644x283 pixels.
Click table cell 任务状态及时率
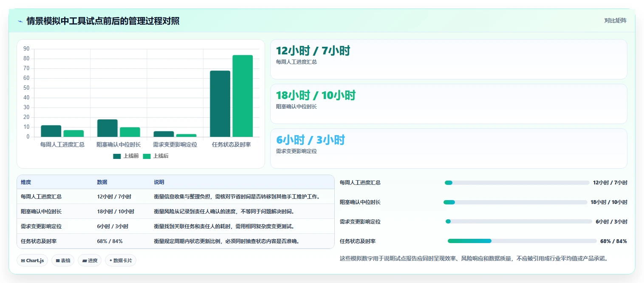[39, 241]
